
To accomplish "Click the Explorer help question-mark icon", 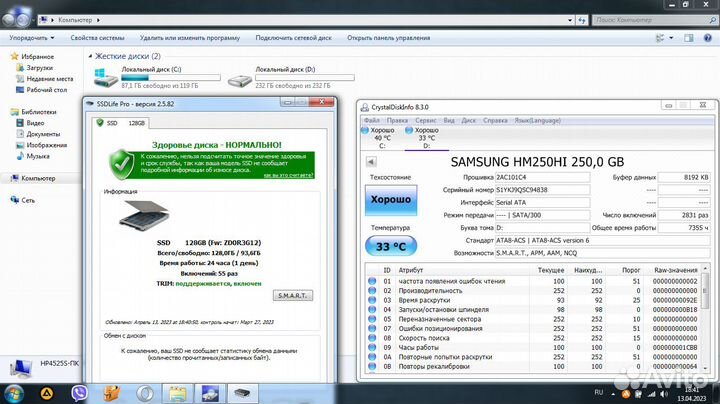I will tap(708, 38).
